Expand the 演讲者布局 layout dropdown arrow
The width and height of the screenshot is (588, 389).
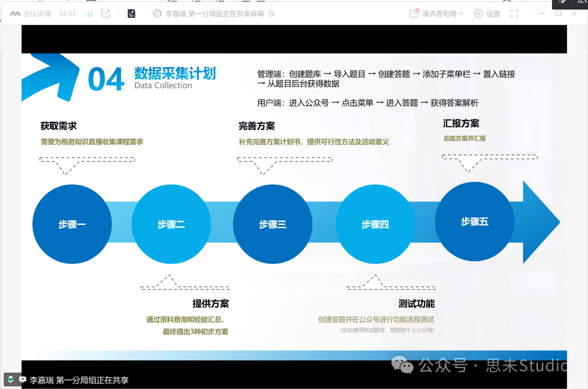[x=461, y=14]
